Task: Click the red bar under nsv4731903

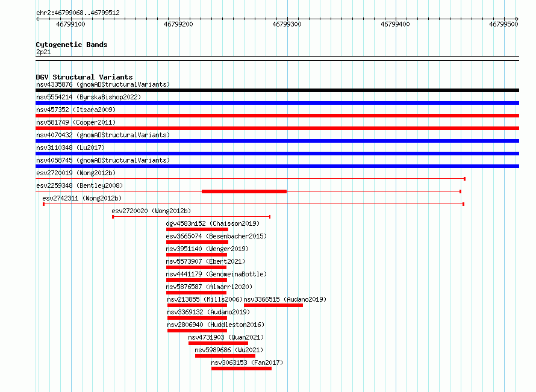Action: [218, 343]
